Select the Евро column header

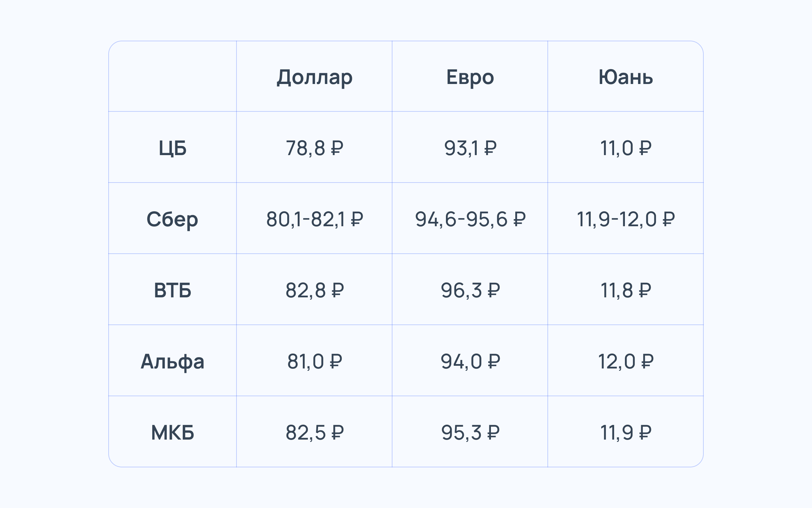[470, 78]
